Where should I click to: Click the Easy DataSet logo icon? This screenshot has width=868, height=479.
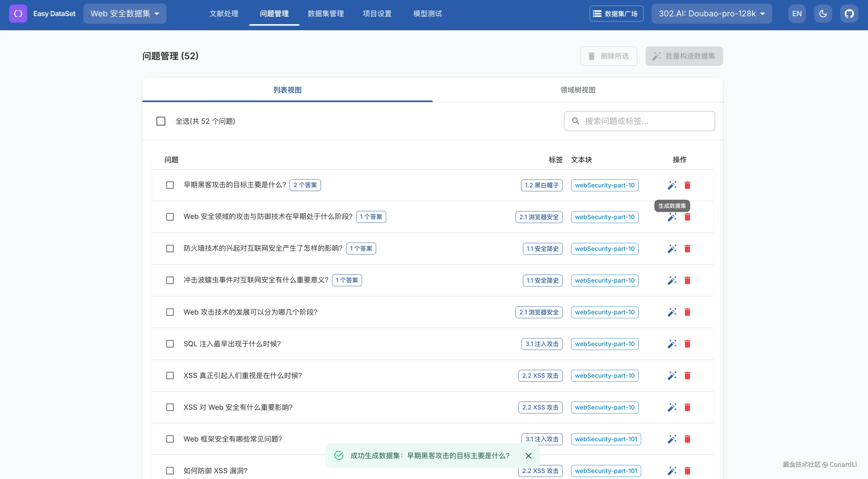tap(18, 13)
